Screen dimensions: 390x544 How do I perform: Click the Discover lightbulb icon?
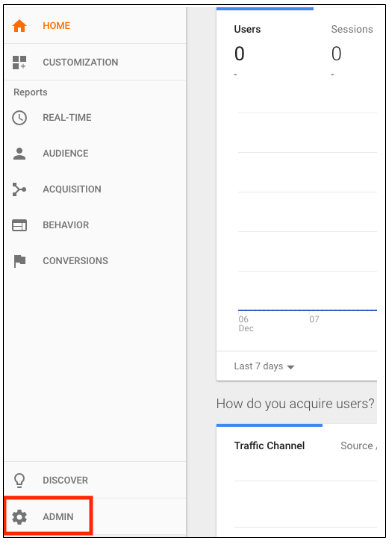point(19,481)
